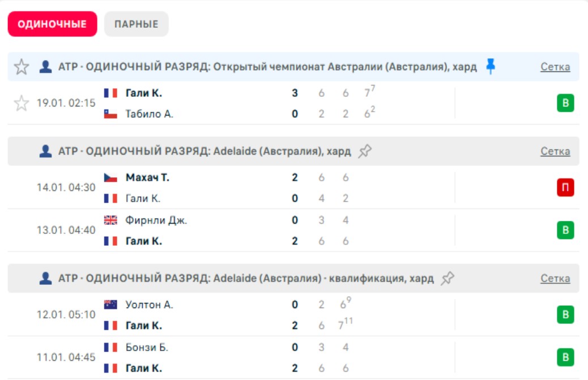
Task: Open the Adelaide qualification Сетка link
Action: (x=555, y=279)
